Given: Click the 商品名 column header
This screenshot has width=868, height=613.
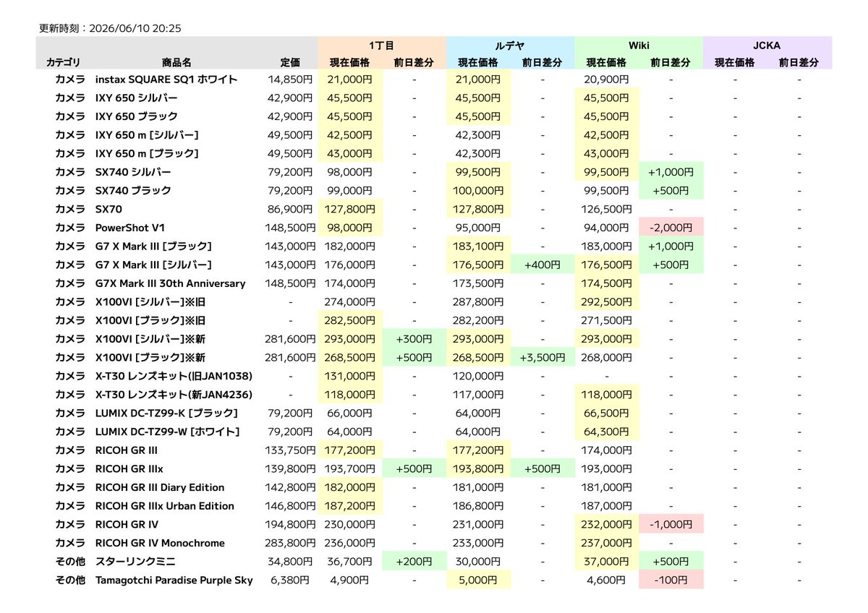Looking at the screenshot, I should [177, 63].
